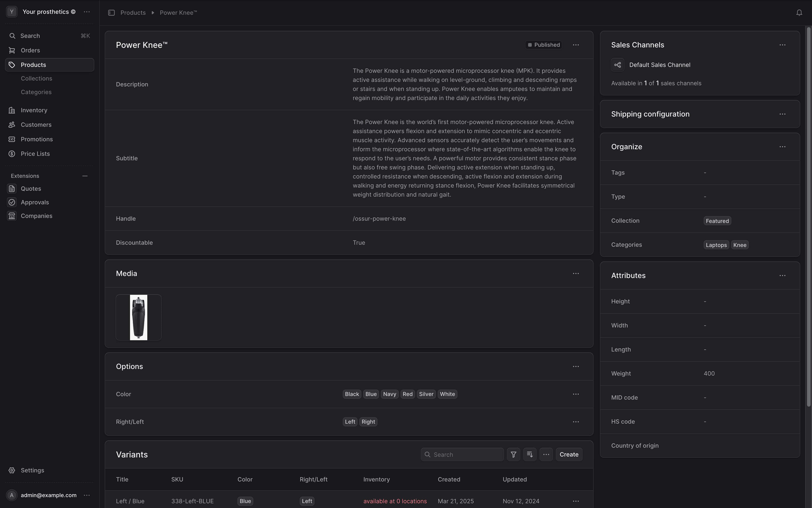This screenshot has height=508, width=812.
Task: Click the Weight value 400
Action: pos(709,374)
